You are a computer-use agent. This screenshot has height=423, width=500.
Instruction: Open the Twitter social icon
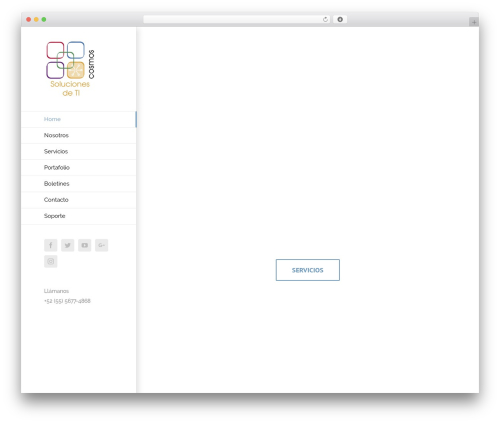pos(68,245)
